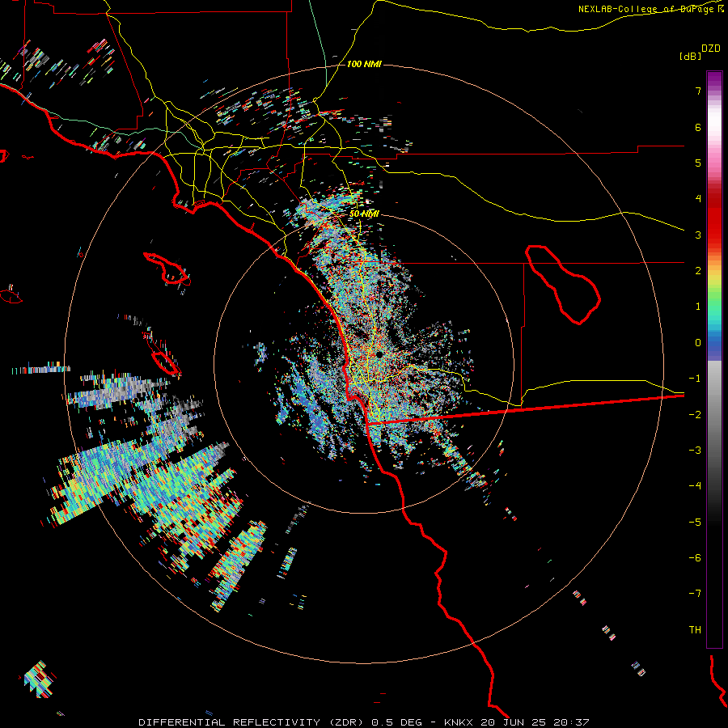The width and height of the screenshot is (728, 728).
Task: Click the 20 JUN 25 date text
Action: tap(515, 722)
